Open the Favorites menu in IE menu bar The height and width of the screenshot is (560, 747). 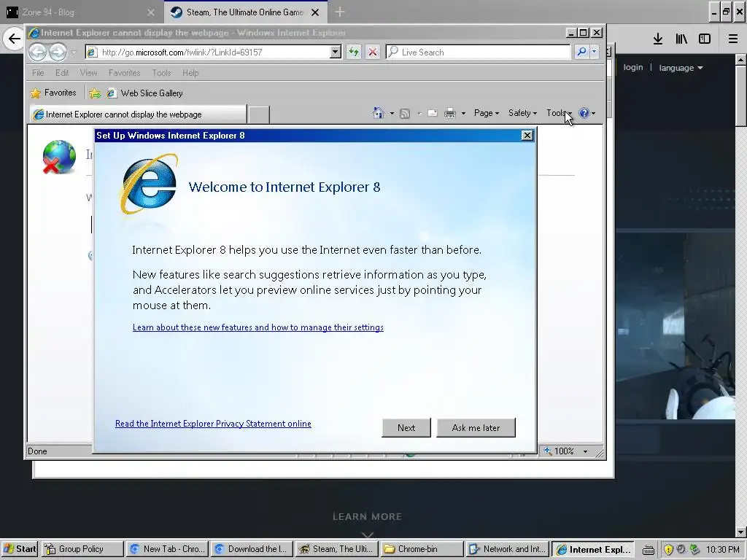124,73
